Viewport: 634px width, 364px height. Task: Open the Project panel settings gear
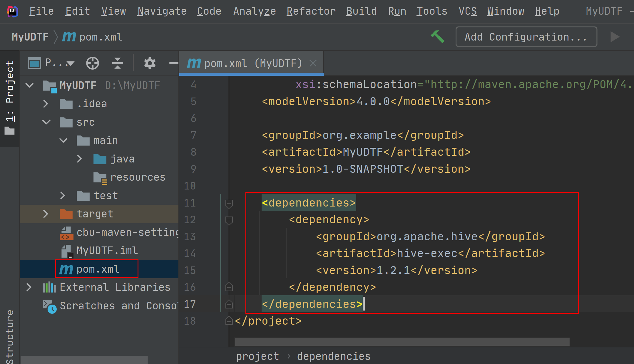[x=150, y=63]
